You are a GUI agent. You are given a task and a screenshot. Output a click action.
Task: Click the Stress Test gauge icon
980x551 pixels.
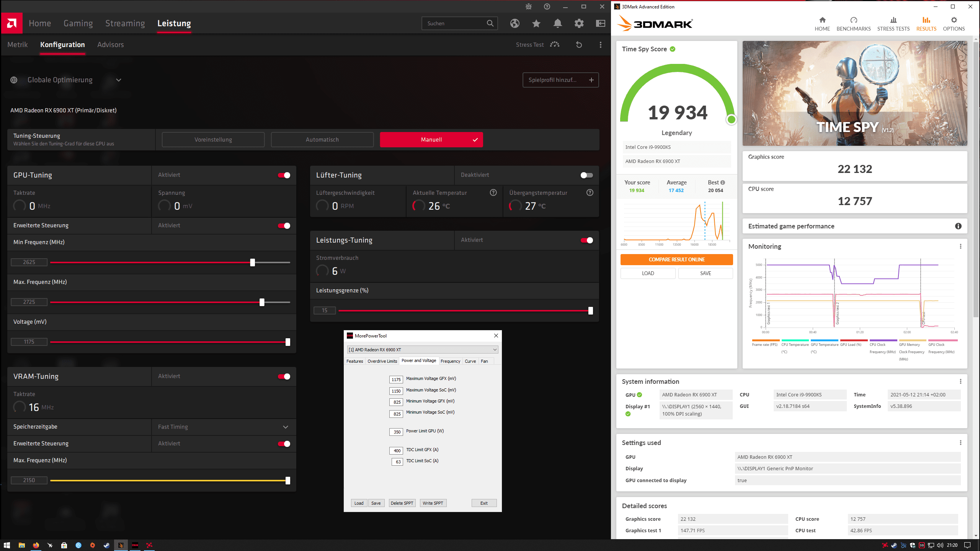point(555,45)
